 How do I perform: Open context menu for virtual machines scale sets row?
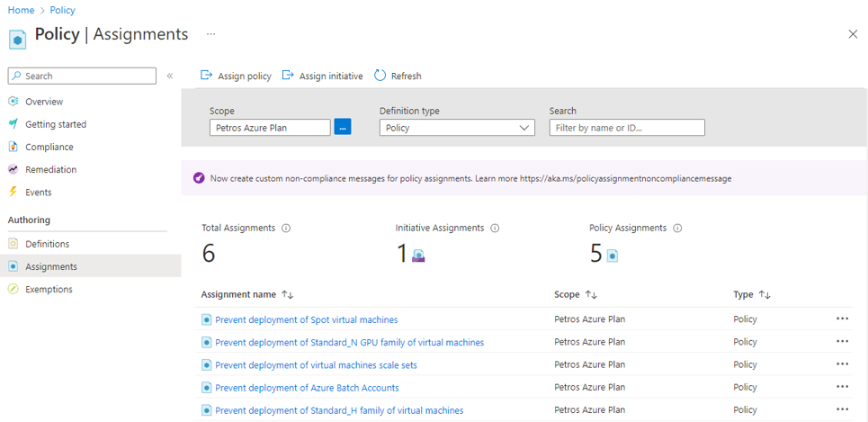pos(843,364)
